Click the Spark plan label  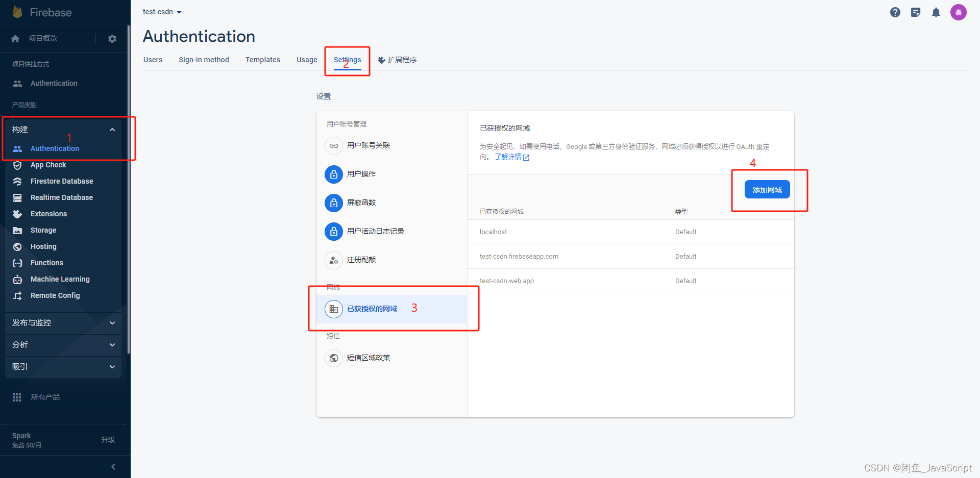(21, 436)
